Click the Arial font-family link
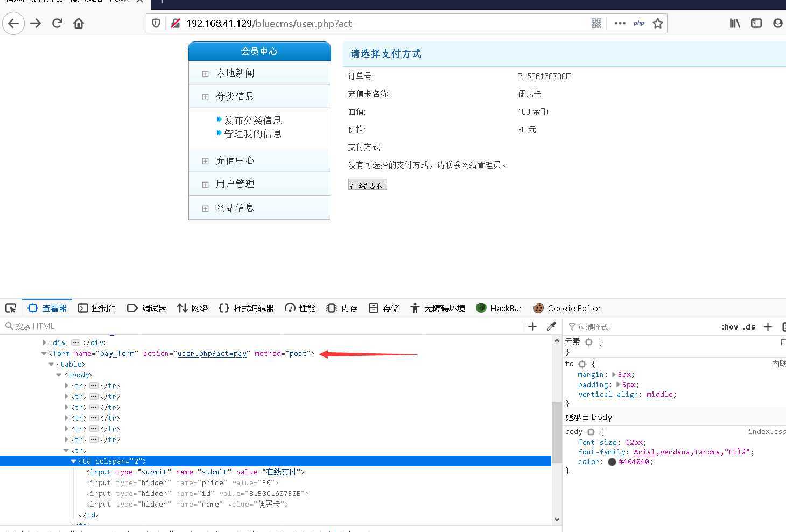The height and width of the screenshot is (532, 786). coord(644,452)
